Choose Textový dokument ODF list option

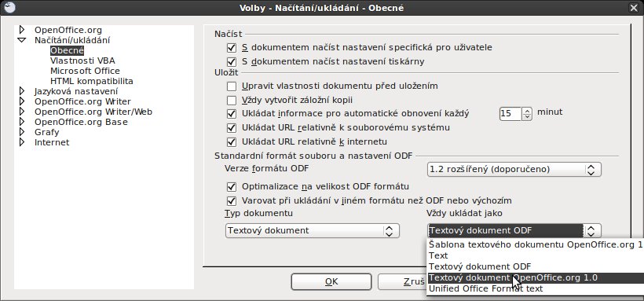coord(536,266)
